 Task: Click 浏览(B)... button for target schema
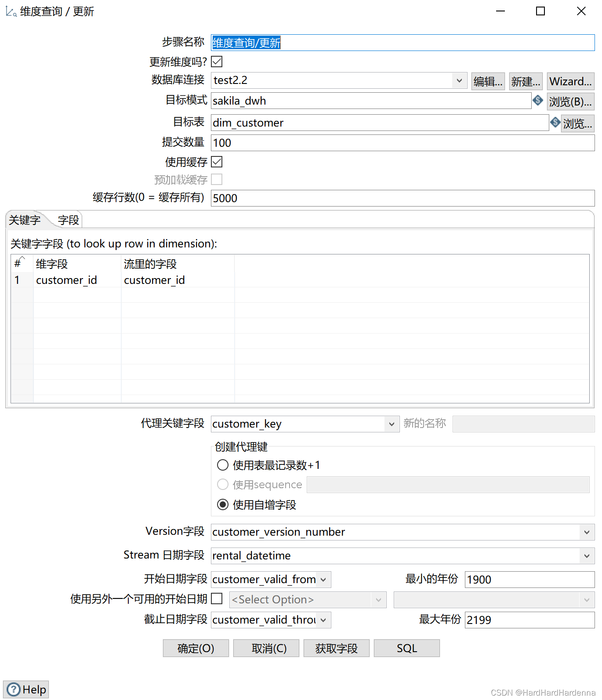point(571,102)
